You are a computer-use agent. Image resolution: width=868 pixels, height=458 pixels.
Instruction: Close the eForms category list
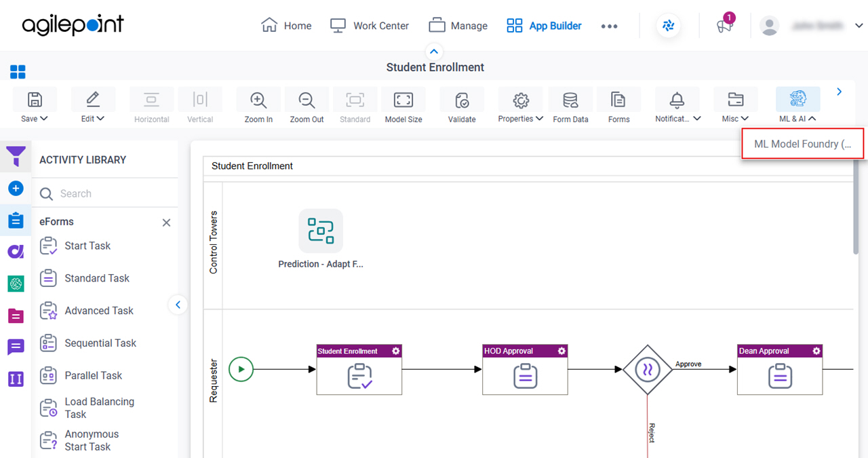point(166,223)
